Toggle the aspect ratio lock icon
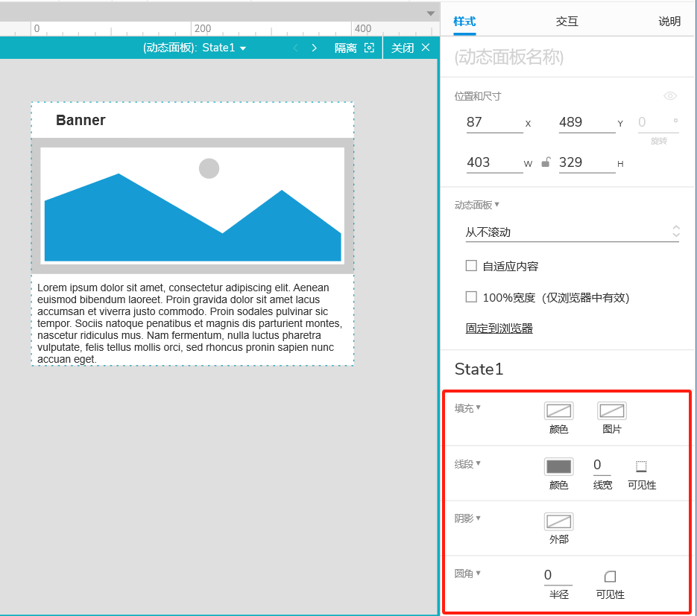The image size is (697, 616). [x=546, y=162]
